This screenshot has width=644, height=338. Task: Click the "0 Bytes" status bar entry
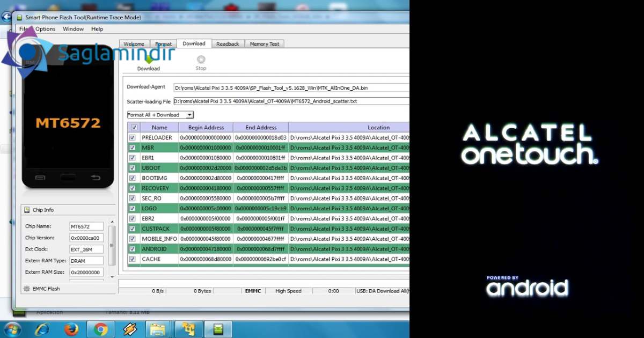click(x=202, y=291)
